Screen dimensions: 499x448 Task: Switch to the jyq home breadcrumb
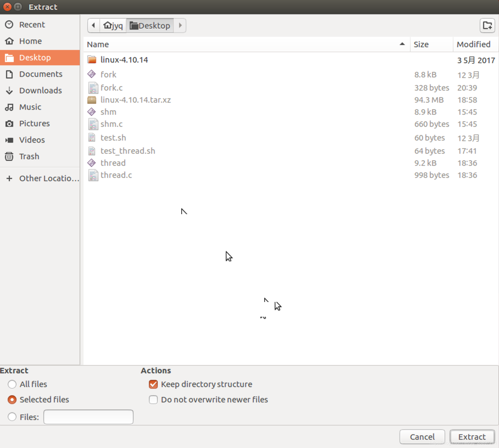[x=113, y=25]
